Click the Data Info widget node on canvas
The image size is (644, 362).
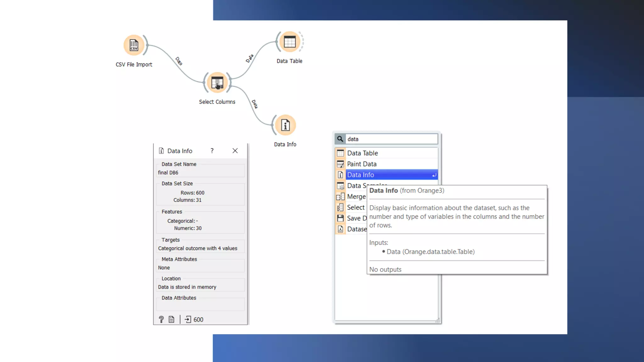tap(285, 125)
